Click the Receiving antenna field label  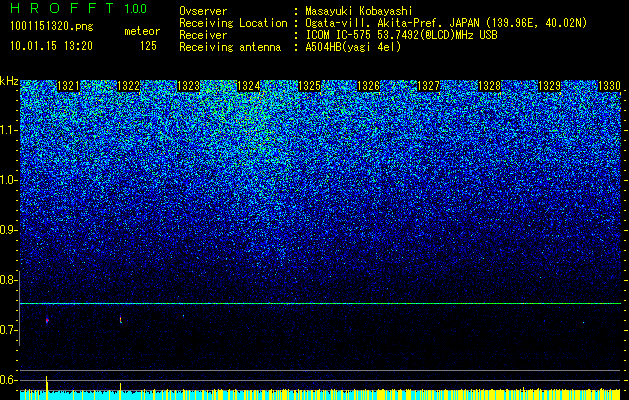(230, 47)
